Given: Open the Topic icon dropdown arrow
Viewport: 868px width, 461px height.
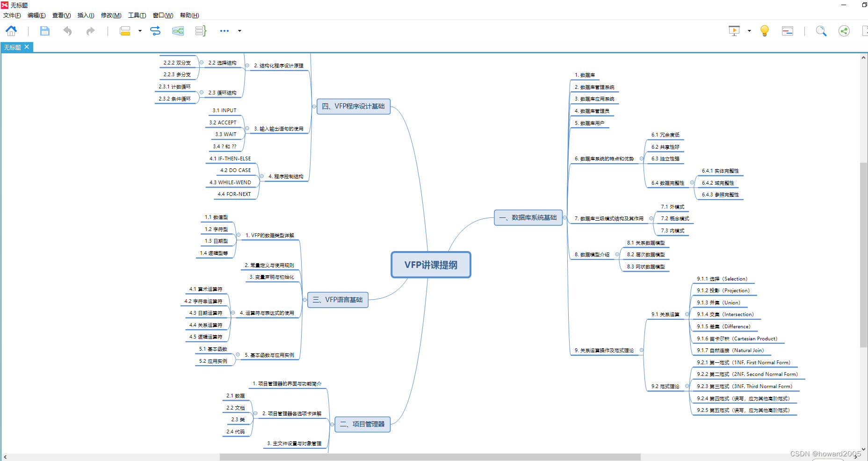Looking at the screenshot, I should (x=140, y=31).
